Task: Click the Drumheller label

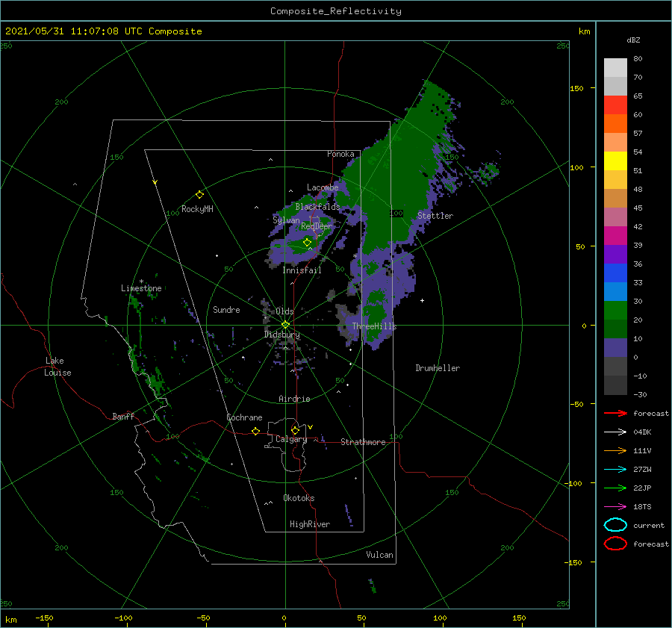Action: point(438,368)
